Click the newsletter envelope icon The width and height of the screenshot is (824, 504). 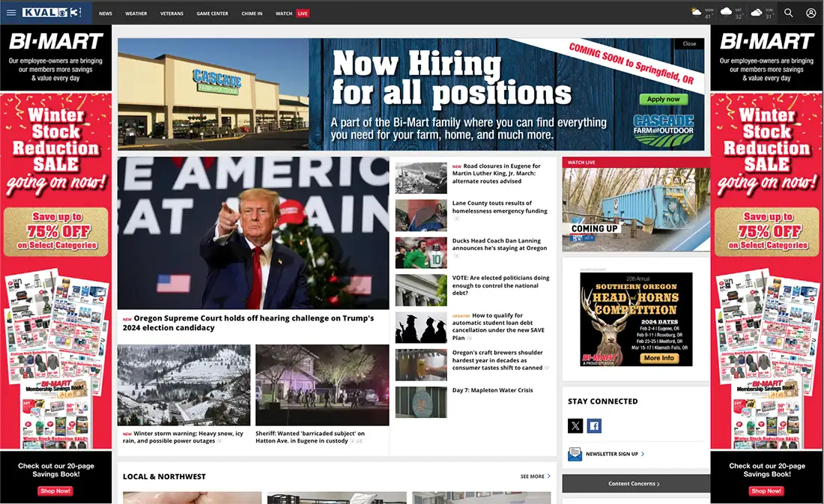(x=575, y=454)
